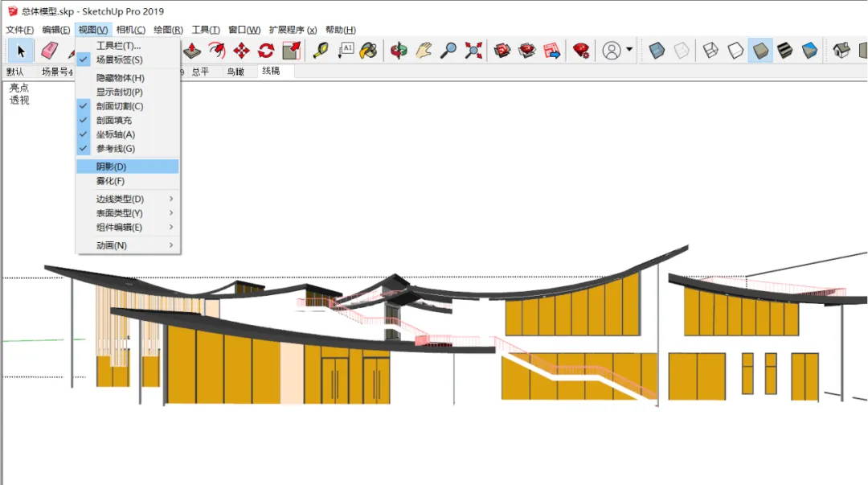Screen dimensions: 868x485
Task: Enable 显示剖切(P) option
Action: pyautogui.click(x=127, y=92)
